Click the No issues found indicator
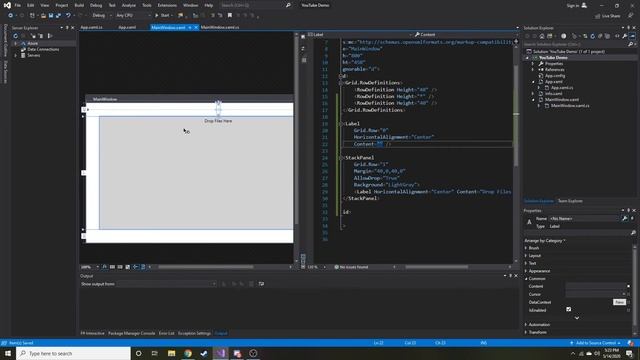Screen dimensions: 640x360 coord(351,267)
